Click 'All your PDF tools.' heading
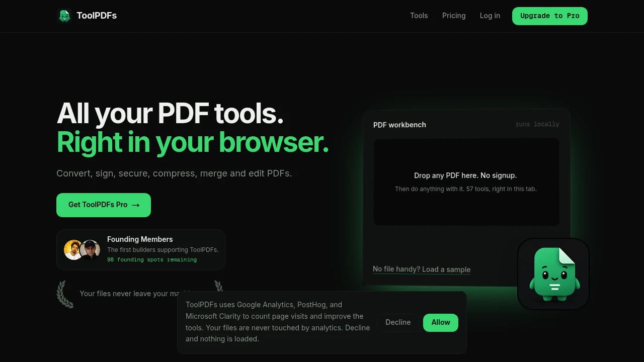Image resolution: width=644 pixels, height=362 pixels. 170,114
